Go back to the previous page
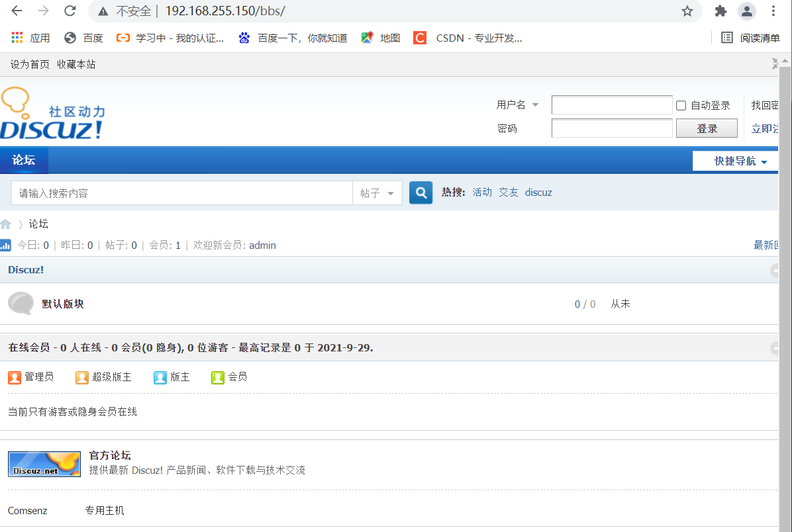 pos(17,11)
